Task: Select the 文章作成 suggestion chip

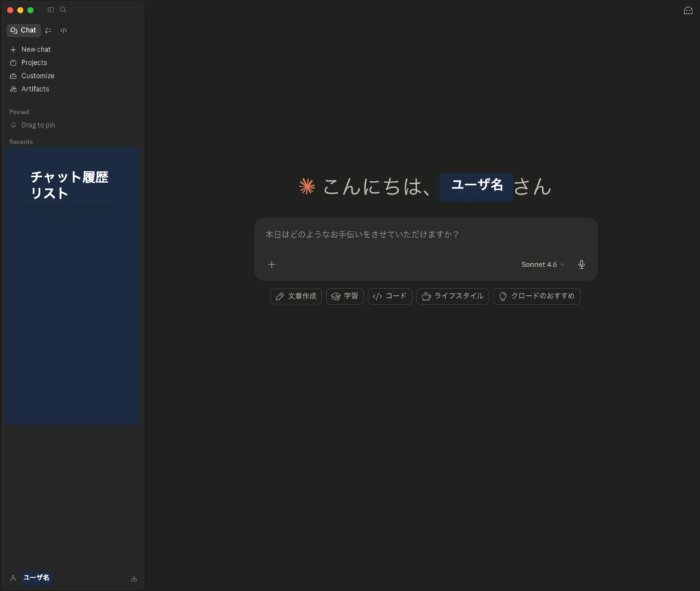Action: (x=296, y=296)
